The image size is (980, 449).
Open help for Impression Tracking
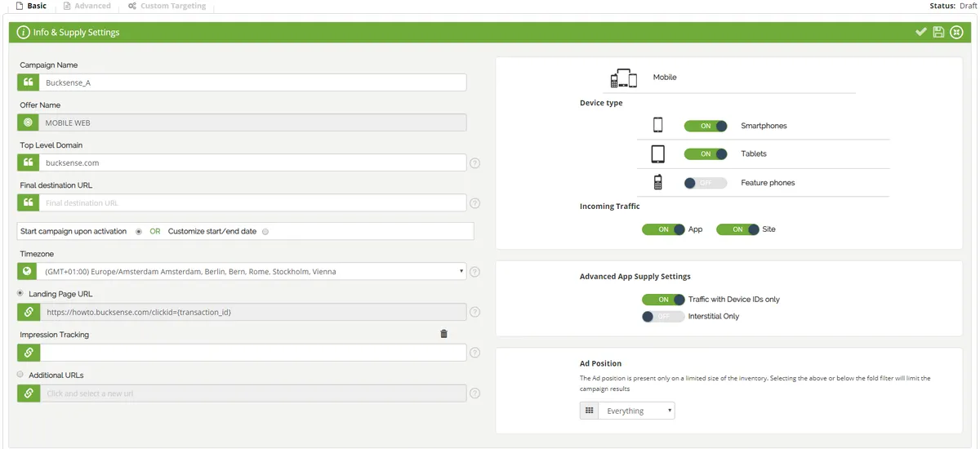pyautogui.click(x=475, y=353)
